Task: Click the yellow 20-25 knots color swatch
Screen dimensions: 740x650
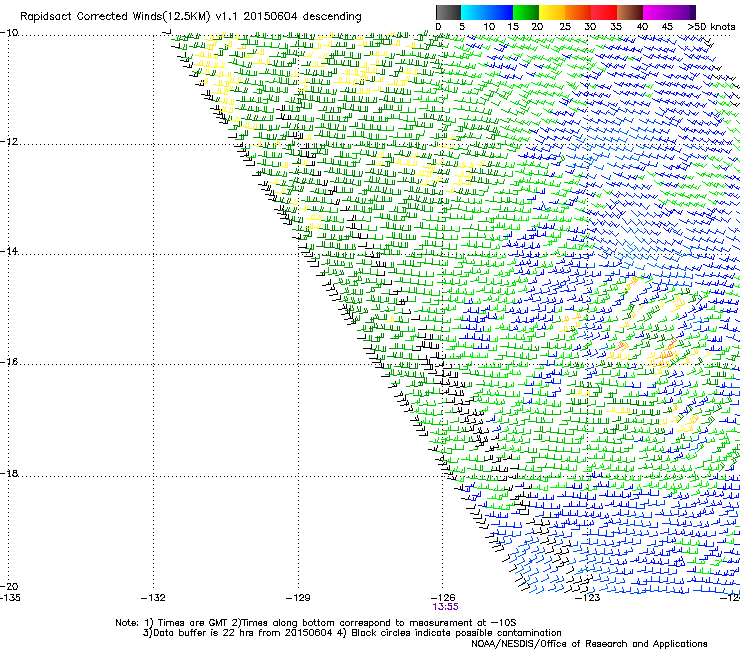Action: [x=552, y=12]
